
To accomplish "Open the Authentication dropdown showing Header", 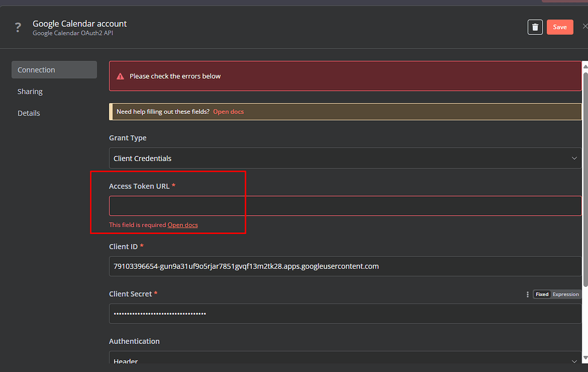I will 345,359.
